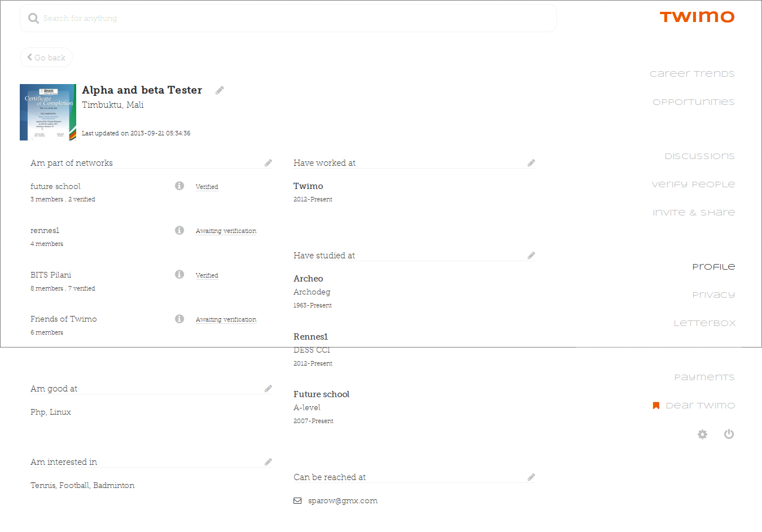
Task: Open the Career Trends menu item
Action: (692, 74)
